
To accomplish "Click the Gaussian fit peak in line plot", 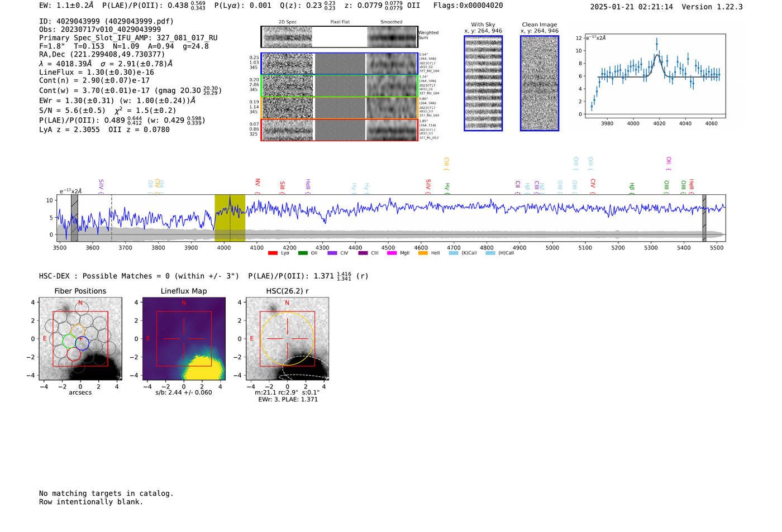I will [x=658, y=55].
